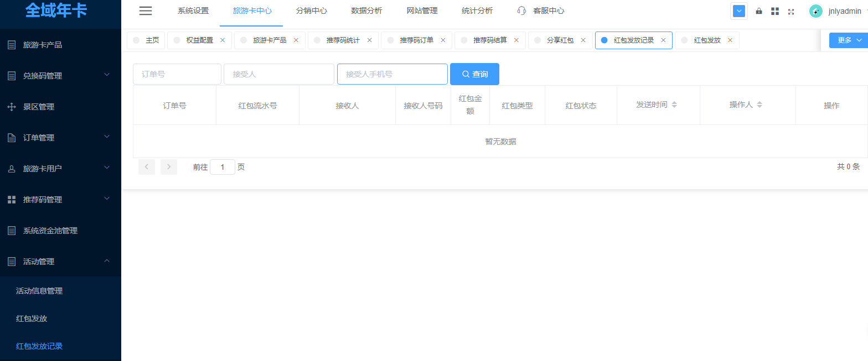Screen dimensions: 868x361
Task: Open 活动信息管理 in sidebar
Action: click(39, 291)
